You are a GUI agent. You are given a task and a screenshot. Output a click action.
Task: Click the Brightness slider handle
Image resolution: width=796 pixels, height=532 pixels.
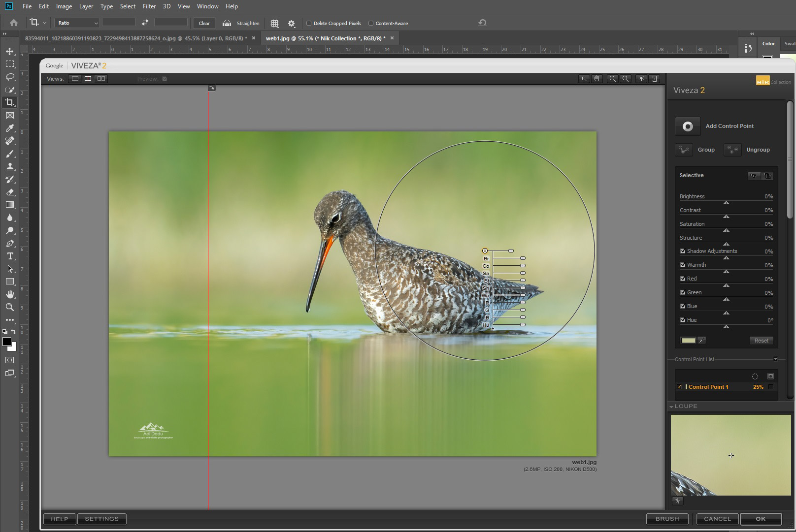point(726,203)
